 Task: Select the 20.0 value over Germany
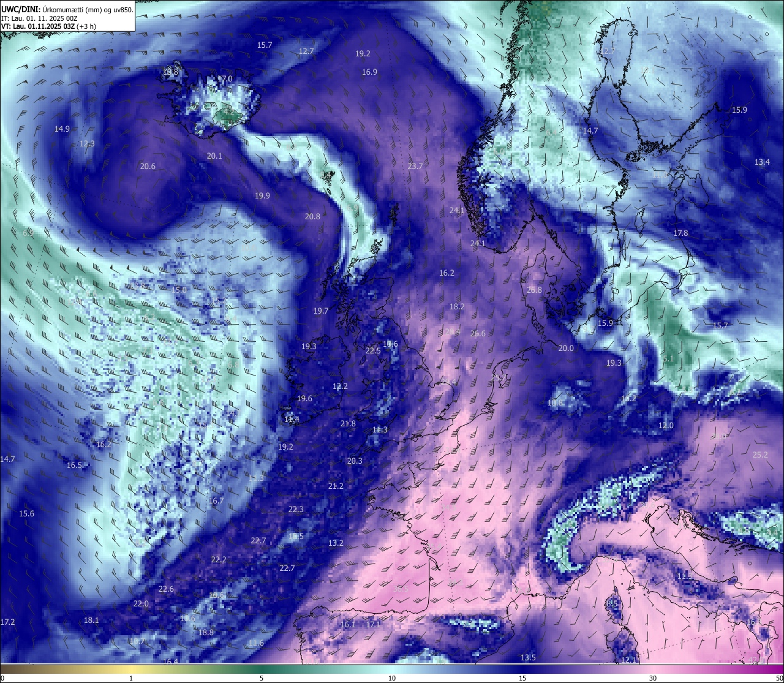click(x=566, y=348)
